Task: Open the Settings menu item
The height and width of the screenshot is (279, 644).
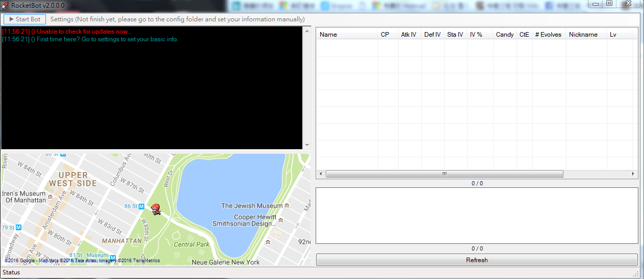Action: 62,19
